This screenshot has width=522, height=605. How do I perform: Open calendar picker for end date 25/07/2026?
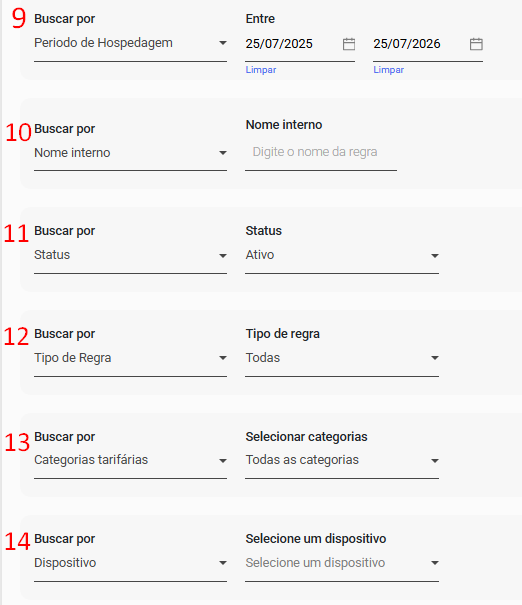pyautogui.click(x=476, y=44)
